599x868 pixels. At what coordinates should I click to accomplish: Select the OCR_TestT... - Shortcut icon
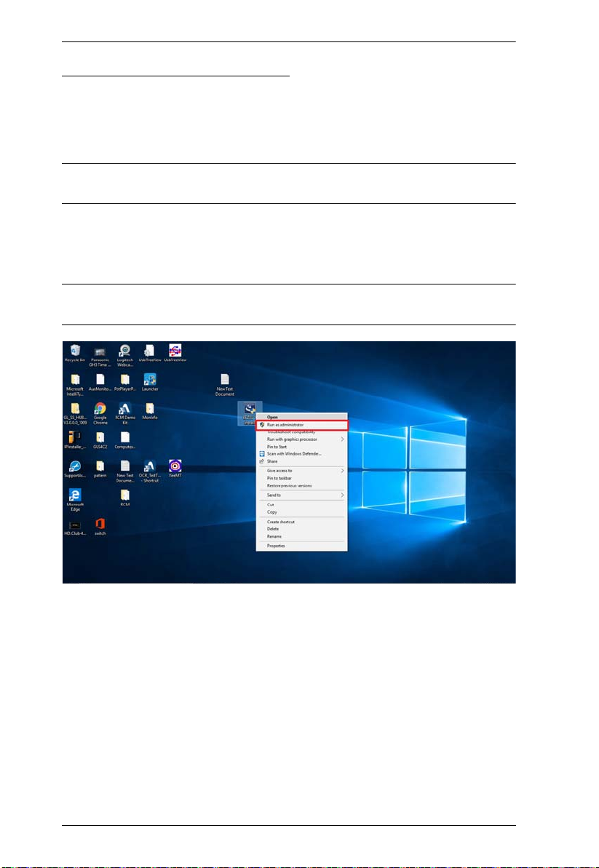(x=149, y=471)
